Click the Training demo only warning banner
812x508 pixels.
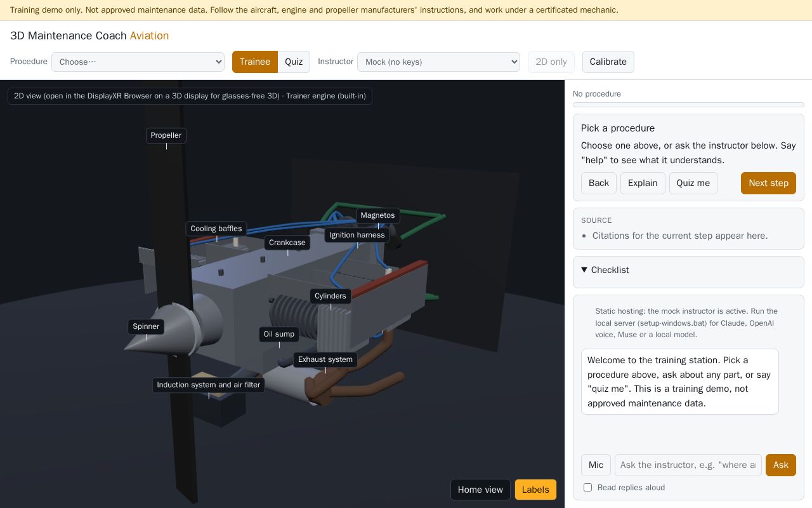click(406, 10)
